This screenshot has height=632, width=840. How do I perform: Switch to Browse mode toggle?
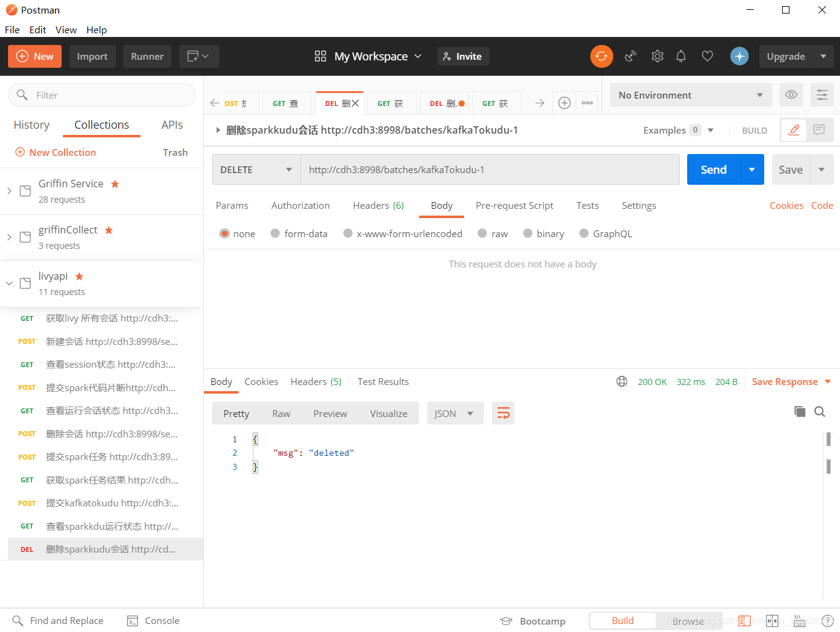tap(688, 621)
